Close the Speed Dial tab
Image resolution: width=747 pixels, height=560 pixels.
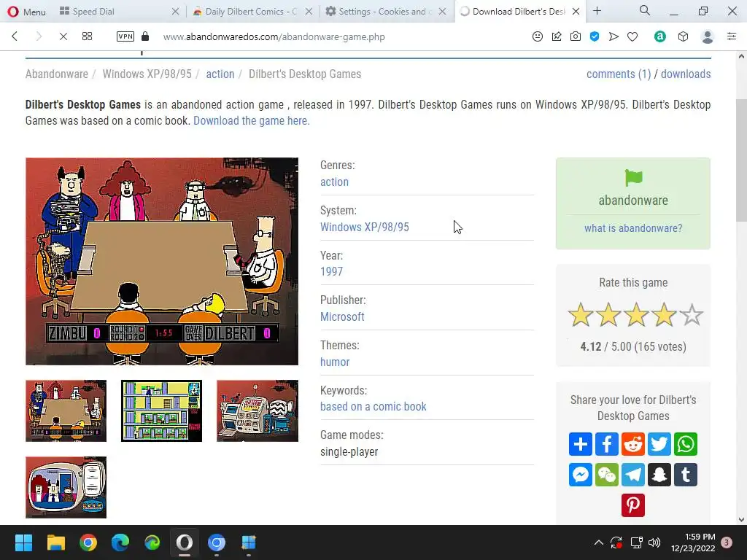coord(175,12)
